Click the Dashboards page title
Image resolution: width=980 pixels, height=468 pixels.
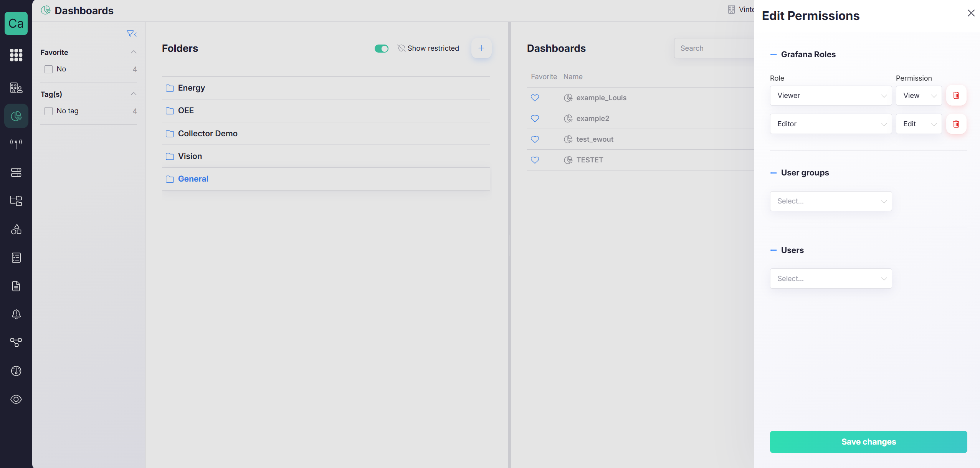84,11
